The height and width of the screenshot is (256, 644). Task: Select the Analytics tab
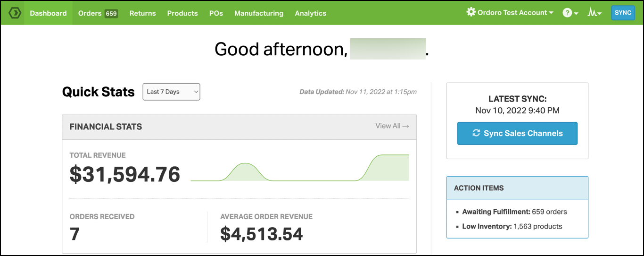pyautogui.click(x=310, y=13)
